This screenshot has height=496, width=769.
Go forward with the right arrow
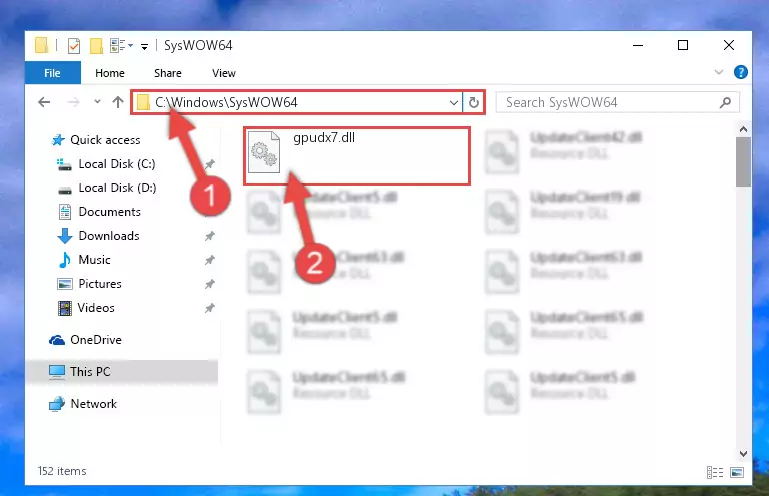click(73, 102)
